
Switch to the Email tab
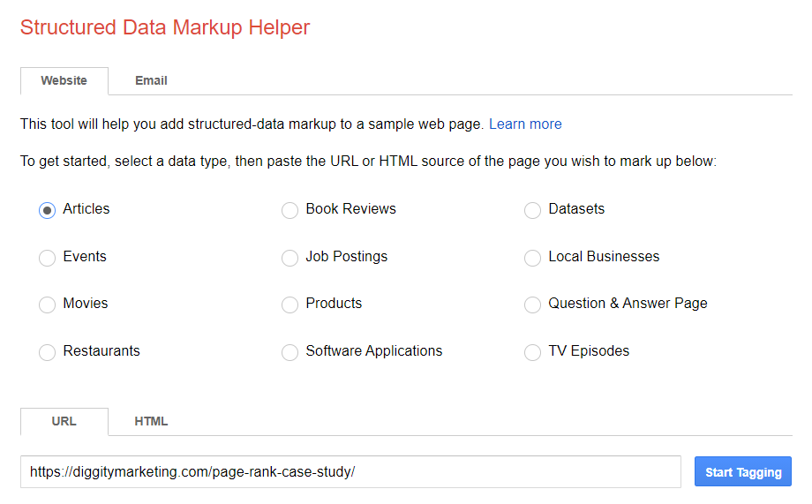pyautogui.click(x=151, y=80)
